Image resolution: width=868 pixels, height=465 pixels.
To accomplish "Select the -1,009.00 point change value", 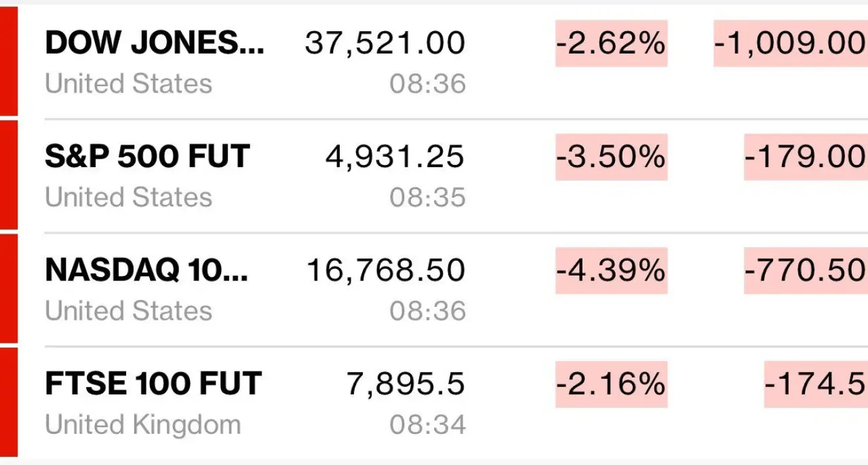I will tap(790, 43).
